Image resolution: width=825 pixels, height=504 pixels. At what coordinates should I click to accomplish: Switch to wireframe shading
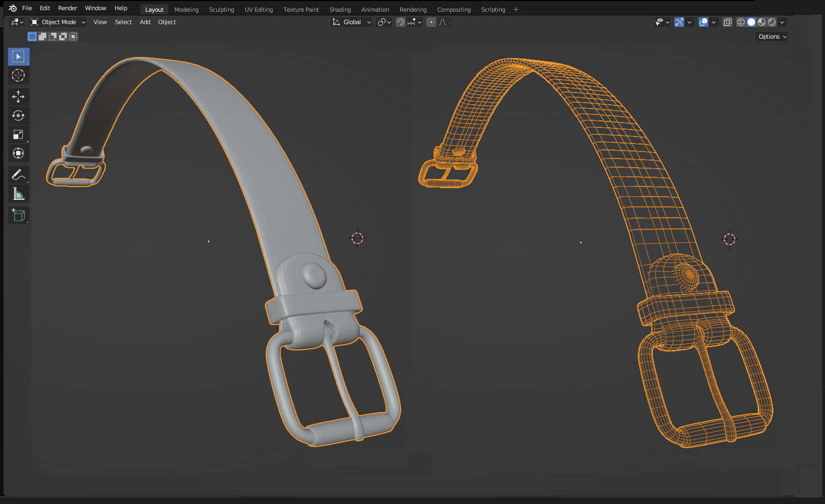[741, 22]
